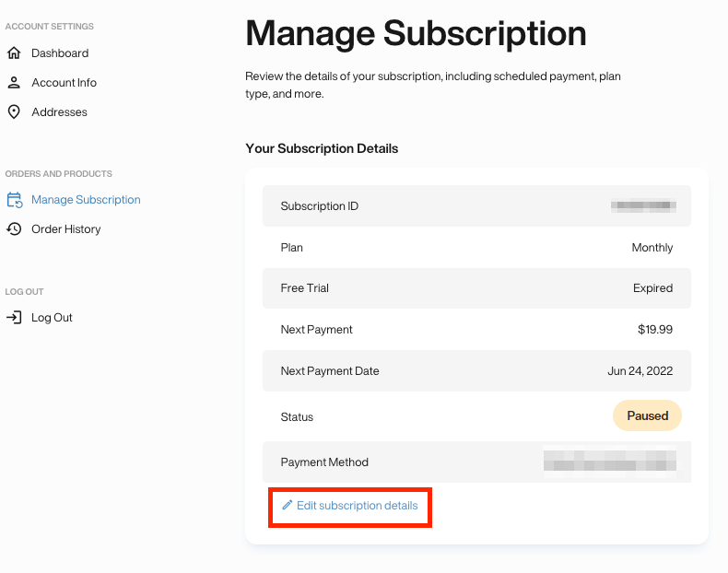Click the Account Info person icon
The width and height of the screenshot is (728, 573).
14,83
